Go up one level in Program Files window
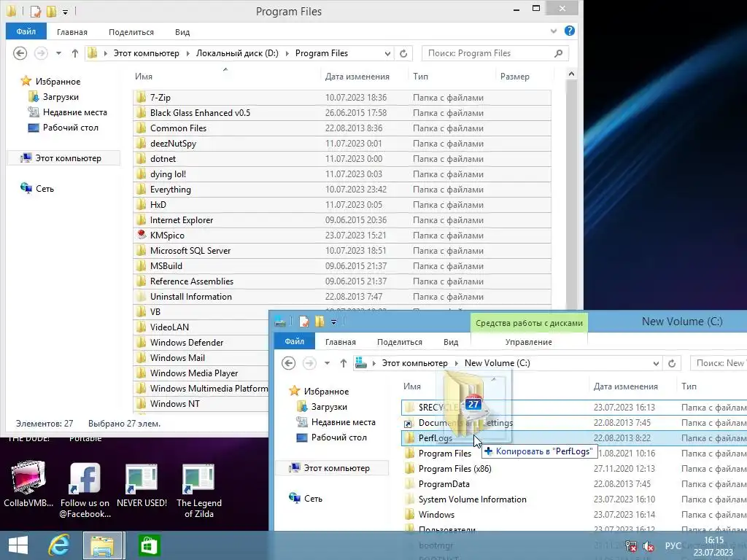The width and height of the screenshot is (747, 560). point(75,53)
